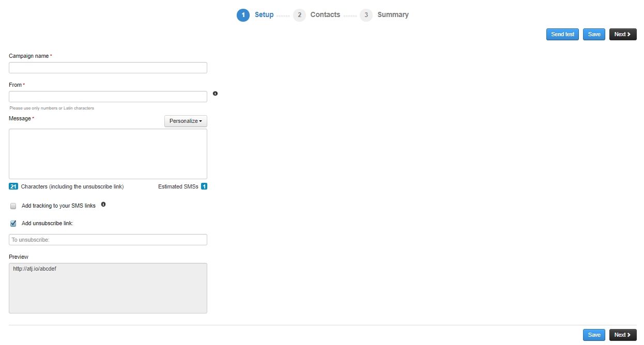Click the Preview box showing the atj.io link
This screenshot has height=345, width=644.
click(x=108, y=288)
